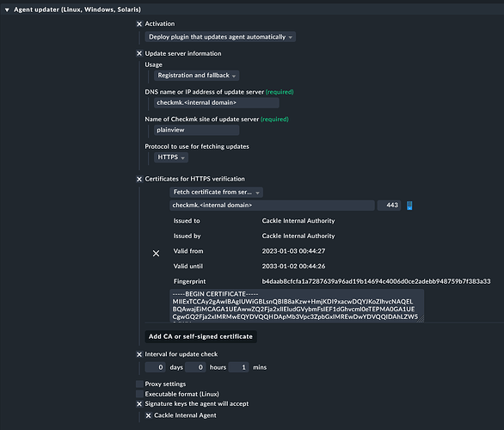Open the Deploy plugin activation dropdown
The width and height of the screenshot is (504, 430).
coord(220,37)
